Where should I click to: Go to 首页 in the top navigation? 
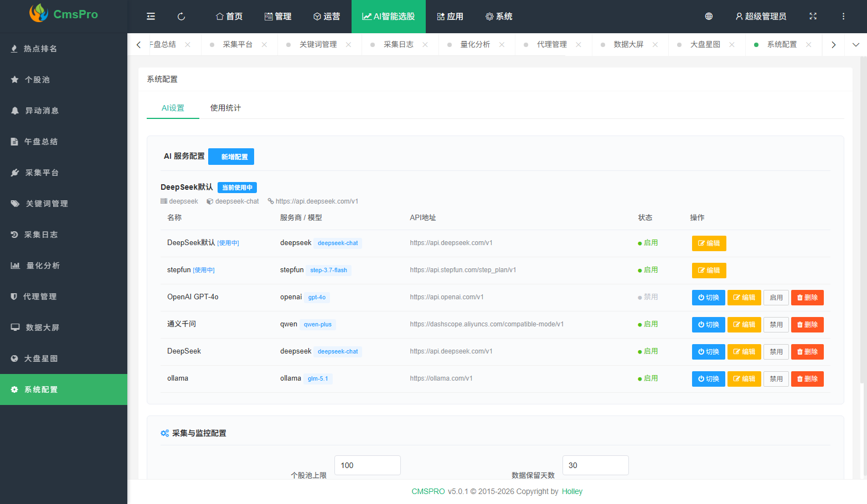pyautogui.click(x=229, y=17)
